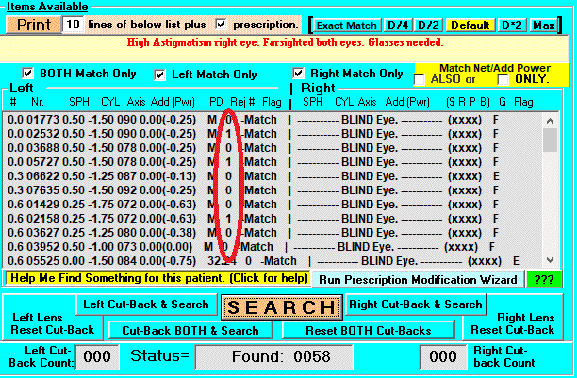Toggle Right Match Only checkbox
This screenshot has width=577, height=378.
click(298, 73)
